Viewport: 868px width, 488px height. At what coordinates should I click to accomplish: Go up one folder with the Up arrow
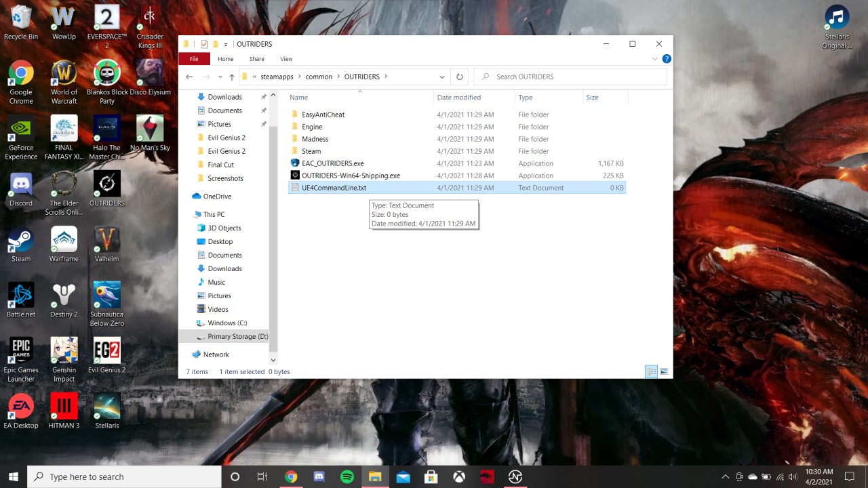pyautogui.click(x=232, y=77)
